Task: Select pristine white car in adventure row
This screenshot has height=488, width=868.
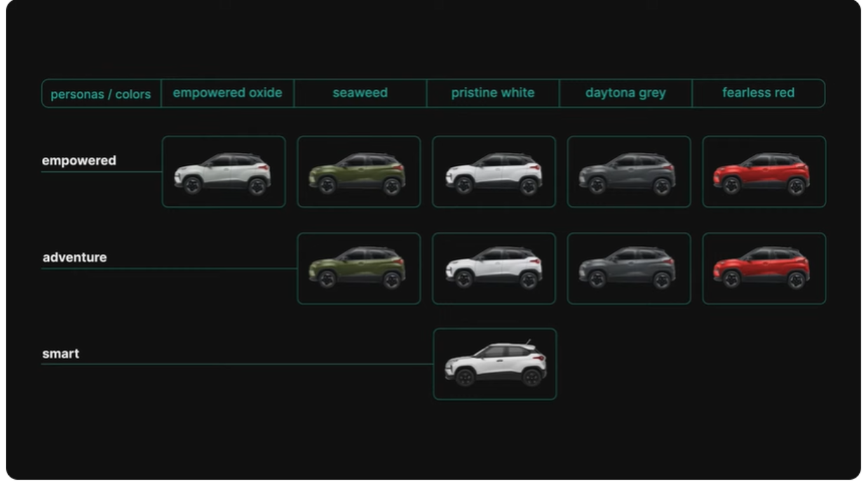Action: [x=494, y=268]
